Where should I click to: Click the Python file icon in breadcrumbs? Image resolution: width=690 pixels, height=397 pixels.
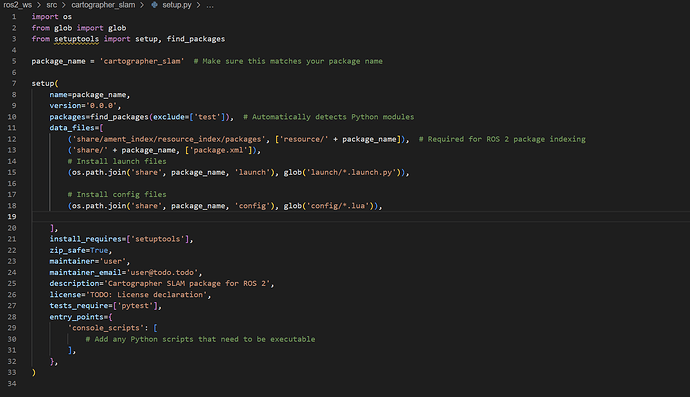tap(154, 5)
